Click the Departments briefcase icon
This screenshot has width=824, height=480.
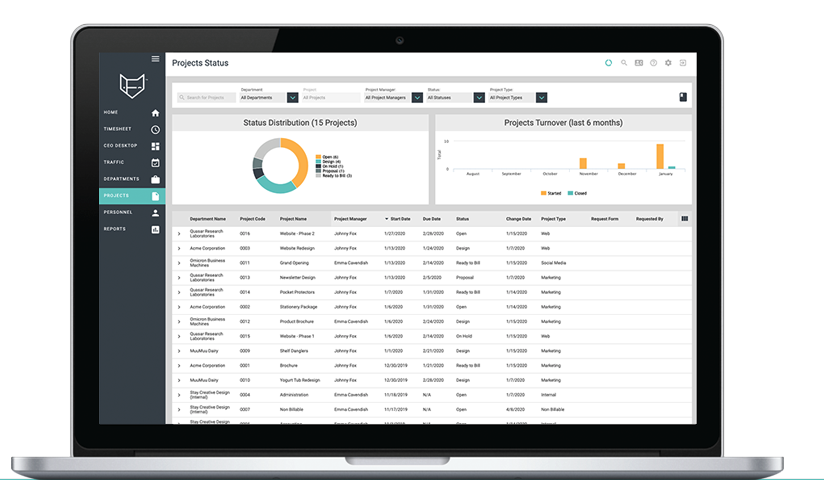point(155,179)
